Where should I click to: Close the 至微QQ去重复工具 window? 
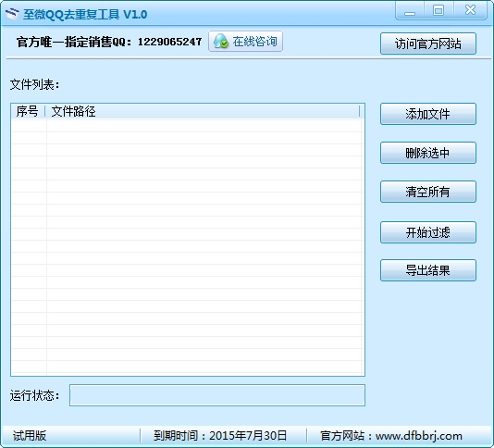470,10
